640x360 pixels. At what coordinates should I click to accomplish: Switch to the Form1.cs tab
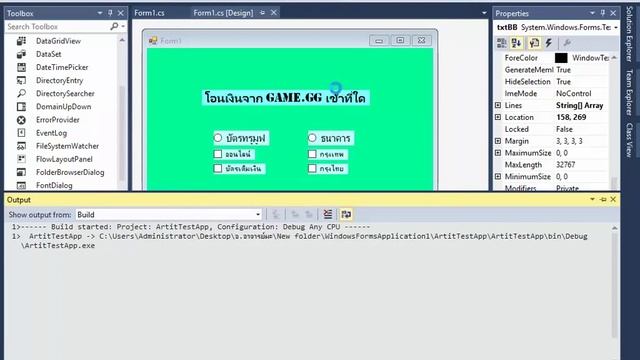(149, 13)
